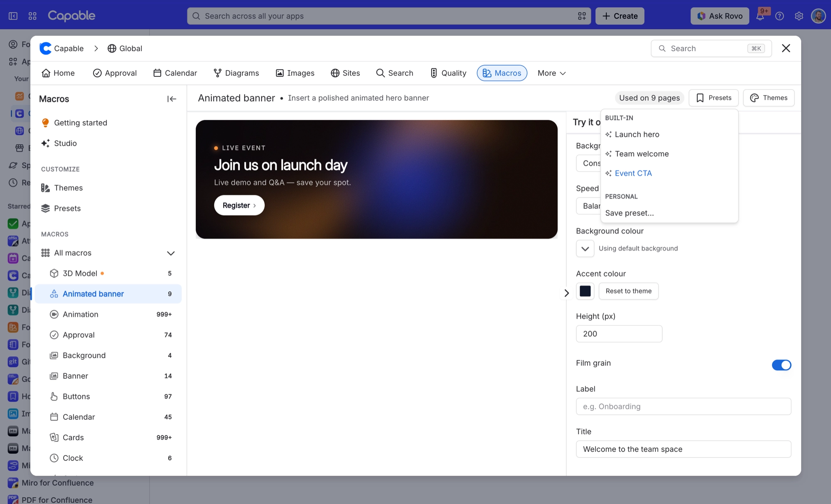Image resolution: width=831 pixels, height=504 pixels.
Task: Collapse the All macros list
Action: pos(170,253)
